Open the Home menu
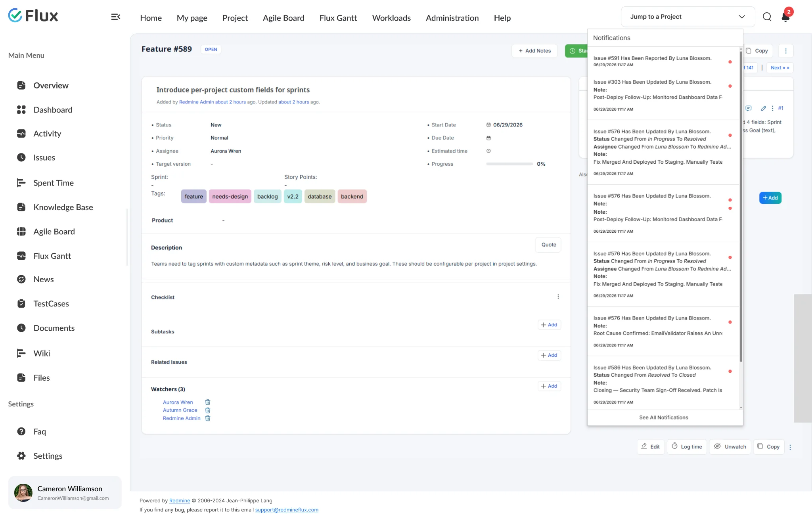Screen dimensions: 812x519 [x=151, y=18]
